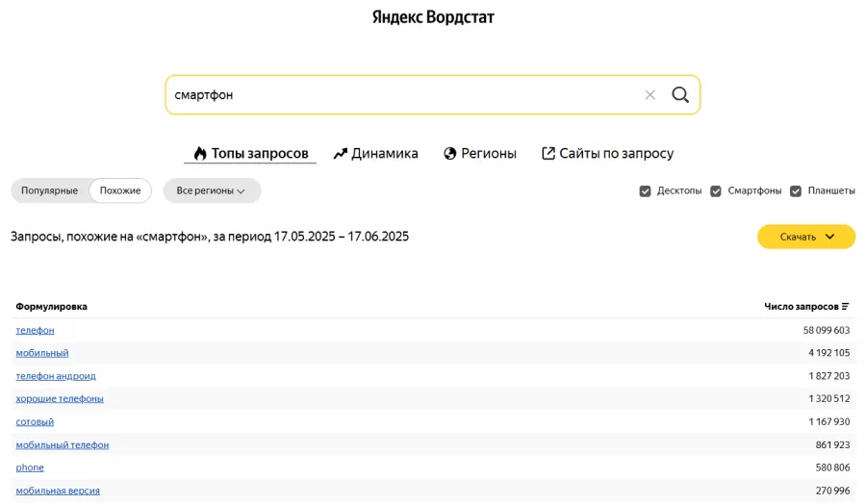Viewport: 866px width, 504px height.
Task: Switch to the Динамика tab
Action: [x=375, y=153]
